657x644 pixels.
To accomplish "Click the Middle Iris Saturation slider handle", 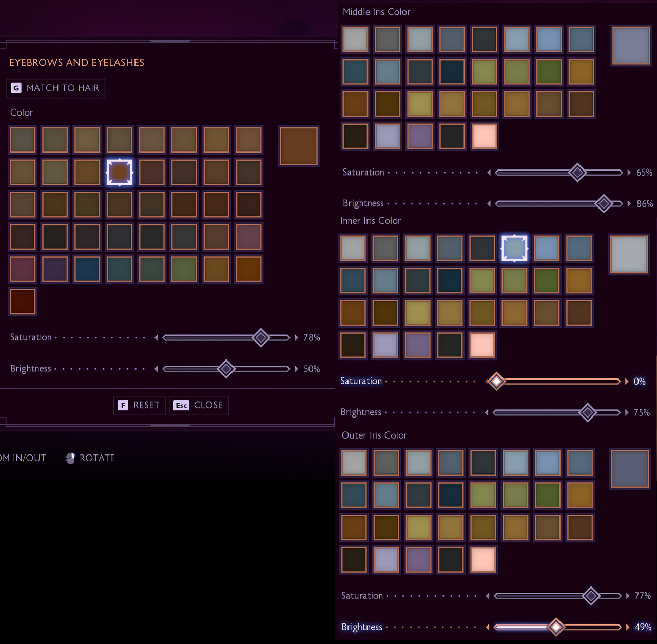I will pyautogui.click(x=577, y=173).
